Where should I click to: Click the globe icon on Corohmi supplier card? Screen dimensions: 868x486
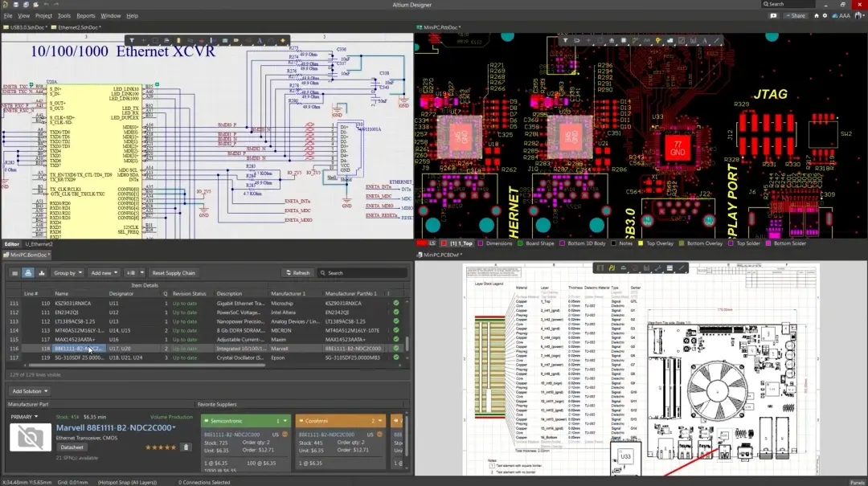[379, 435]
